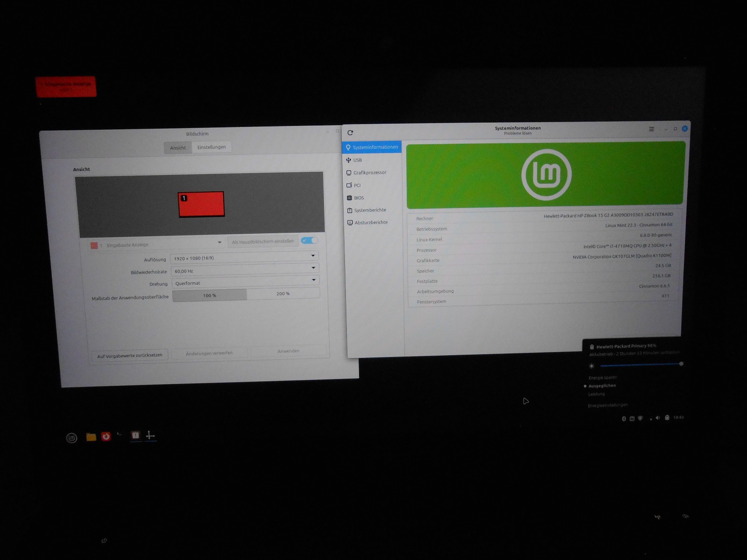Select the Ausgeglichen power profile

tap(602, 386)
